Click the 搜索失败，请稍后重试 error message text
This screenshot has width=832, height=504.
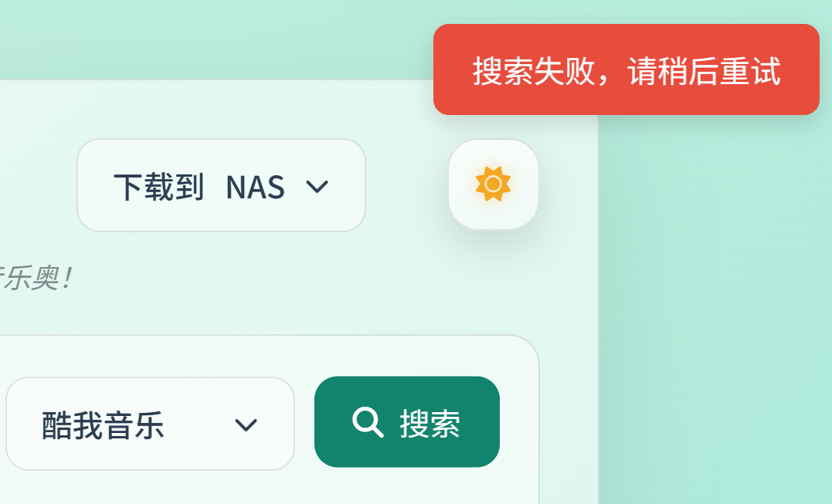(x=626, y=72)
